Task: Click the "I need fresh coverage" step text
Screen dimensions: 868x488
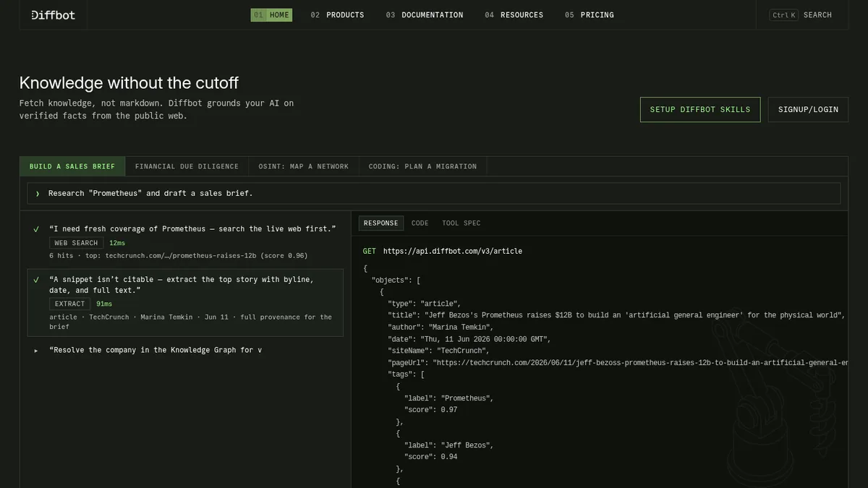Action: click(x=192, y=228)
